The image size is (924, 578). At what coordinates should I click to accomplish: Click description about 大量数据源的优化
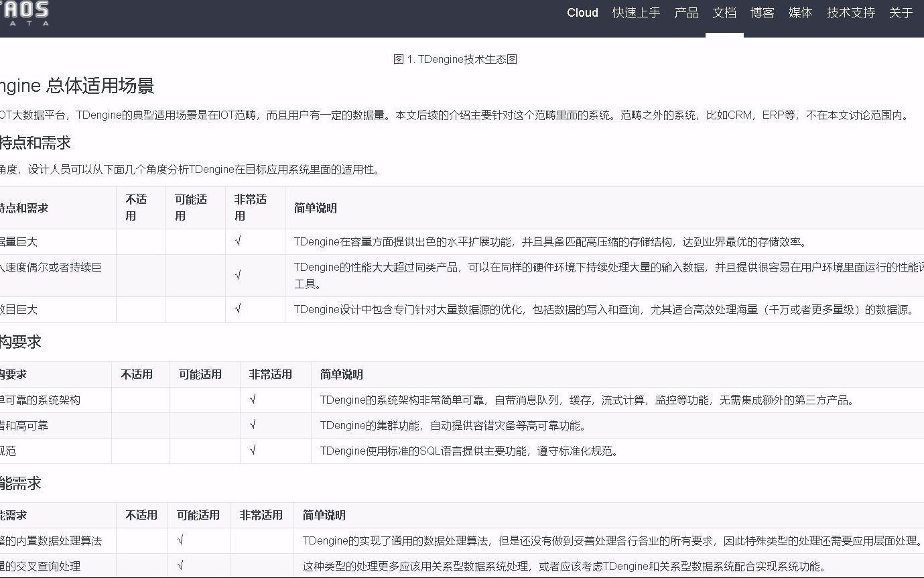604,309
